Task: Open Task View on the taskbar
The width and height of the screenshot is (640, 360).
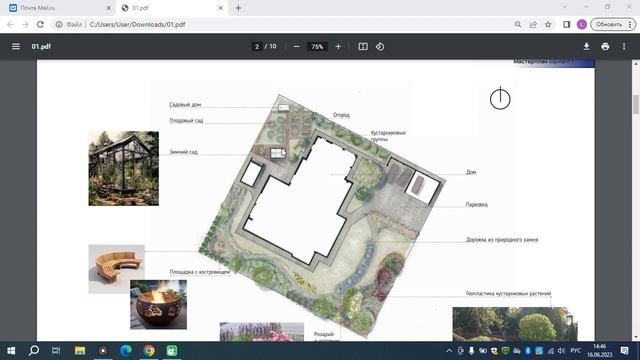Action: [x=56, y=351]
